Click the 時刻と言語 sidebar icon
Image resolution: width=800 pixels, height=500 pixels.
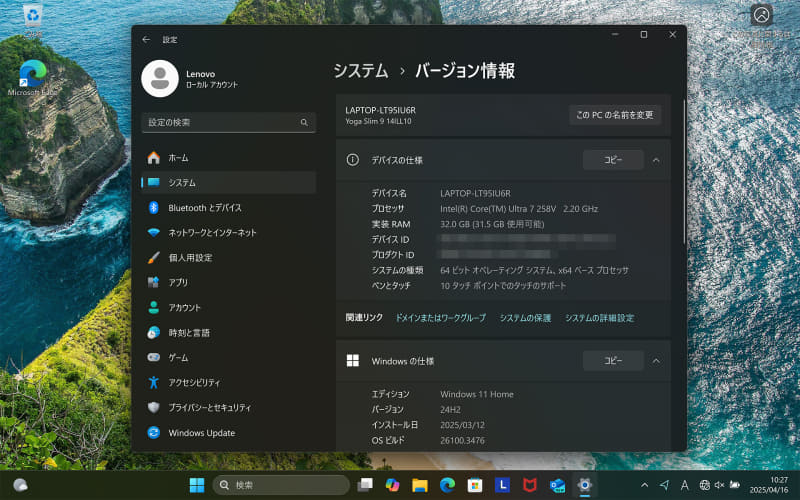coord(154,333)
